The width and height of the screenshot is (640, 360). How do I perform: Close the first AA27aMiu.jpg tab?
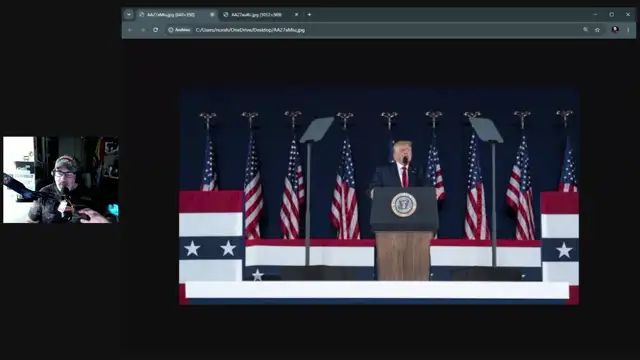pyautogui.click(x=212, y=14)
